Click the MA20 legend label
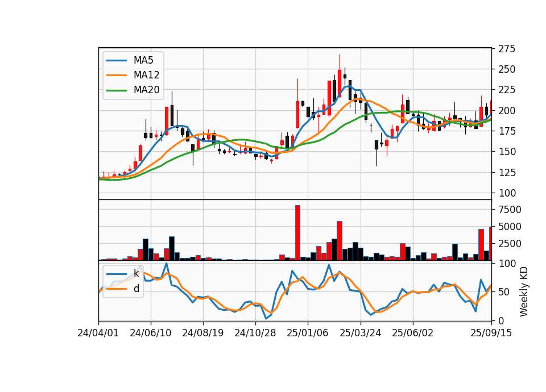Screen dimensions: 546x392 point(146,90)
